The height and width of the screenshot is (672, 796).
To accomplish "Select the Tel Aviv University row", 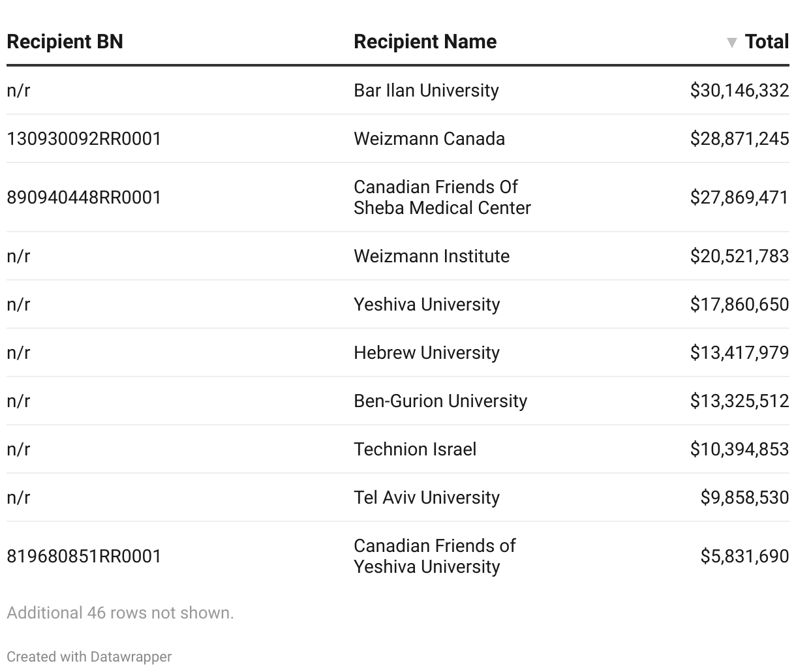I will 398,497.
